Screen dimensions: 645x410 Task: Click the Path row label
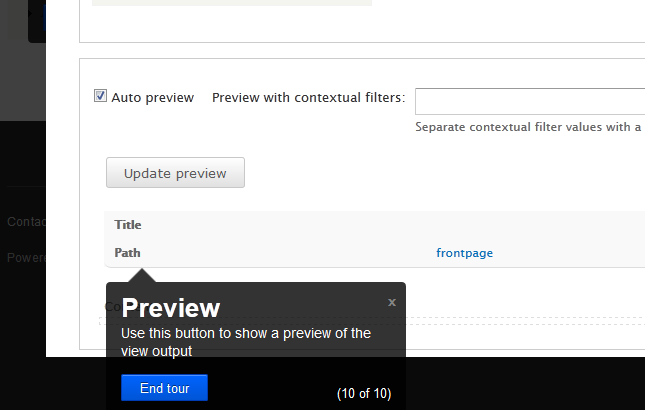click(128, 252)
